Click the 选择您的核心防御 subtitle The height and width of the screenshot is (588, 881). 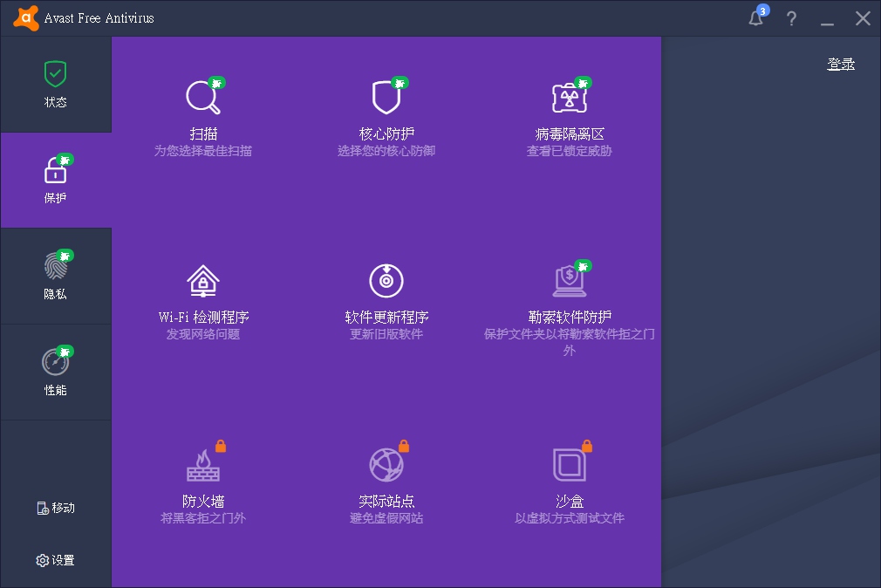coord(386,151)
